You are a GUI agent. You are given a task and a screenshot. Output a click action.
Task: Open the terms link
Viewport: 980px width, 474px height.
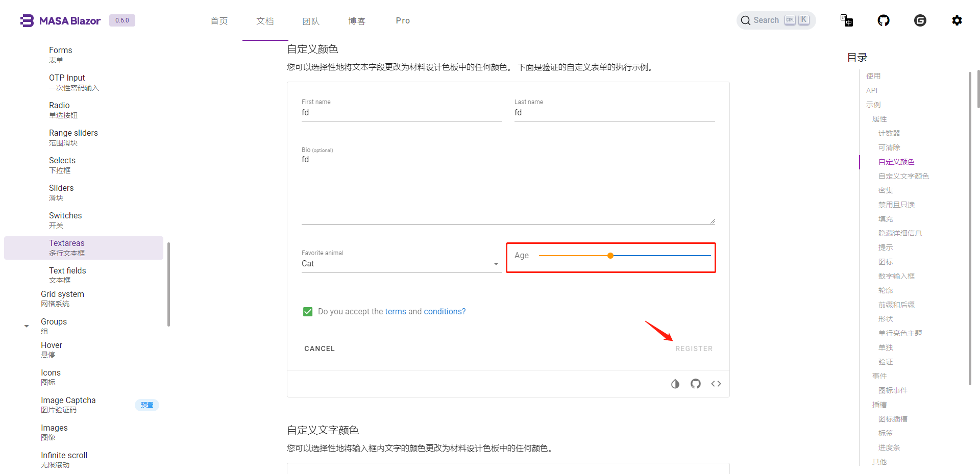coord(396,311)
